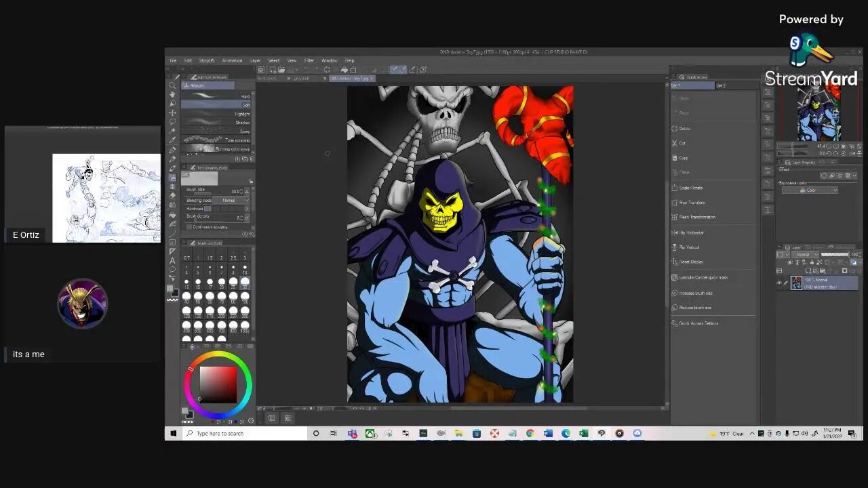Click Reduce brush size in Quick Access
This screenshot has width=868, height=488.
pyautogui.click(x=695, y=308)
